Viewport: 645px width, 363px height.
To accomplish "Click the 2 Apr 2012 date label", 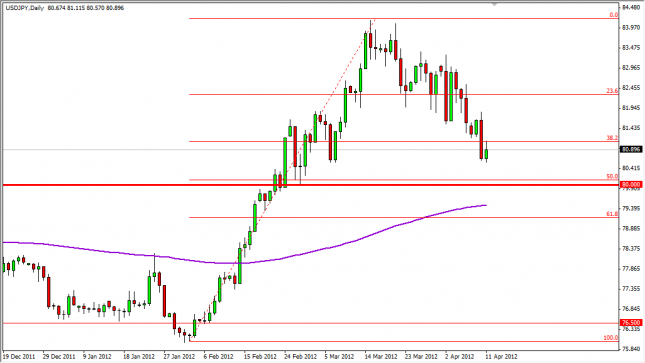I will [x=459, y=356].
